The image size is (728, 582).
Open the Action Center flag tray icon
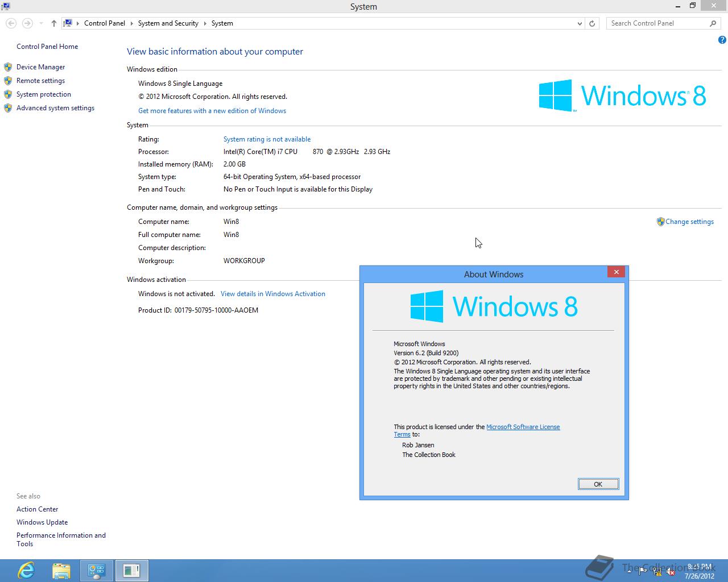pos(643,571)
